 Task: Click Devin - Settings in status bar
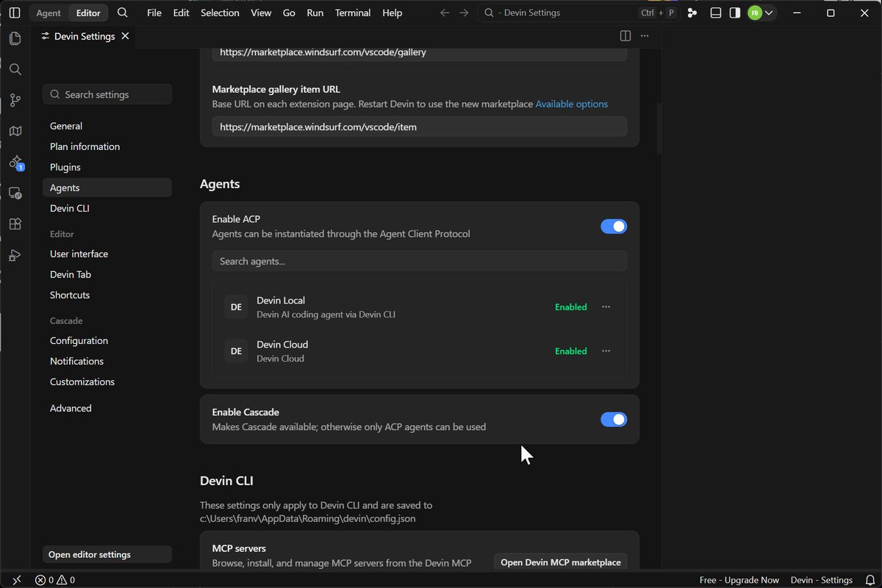click(822, 580)
